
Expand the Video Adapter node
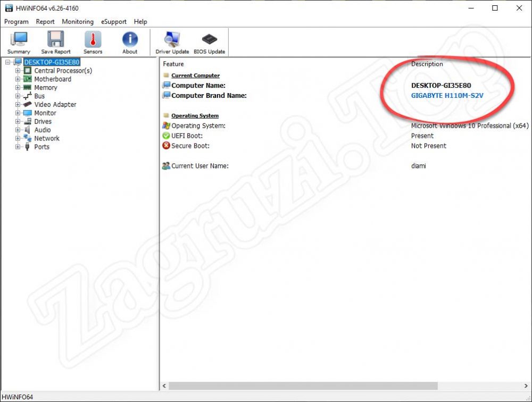tap(18, 104)
